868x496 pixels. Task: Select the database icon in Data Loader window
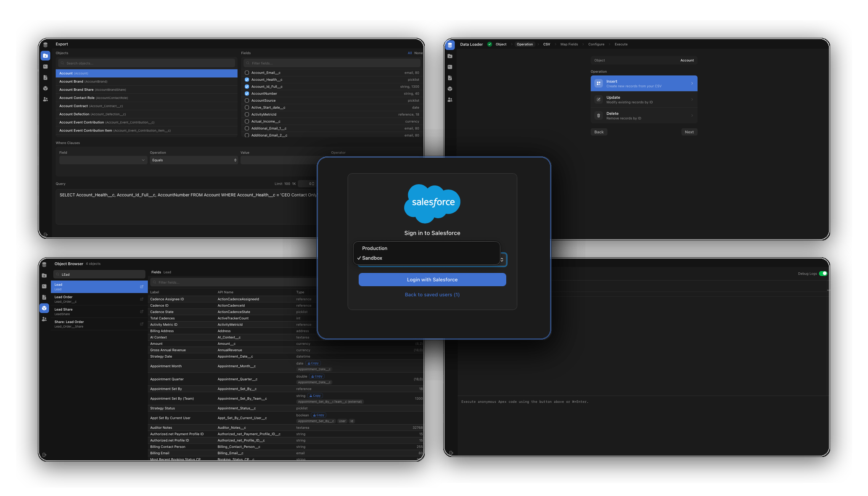pyautogui.click(x=450, y=45)
